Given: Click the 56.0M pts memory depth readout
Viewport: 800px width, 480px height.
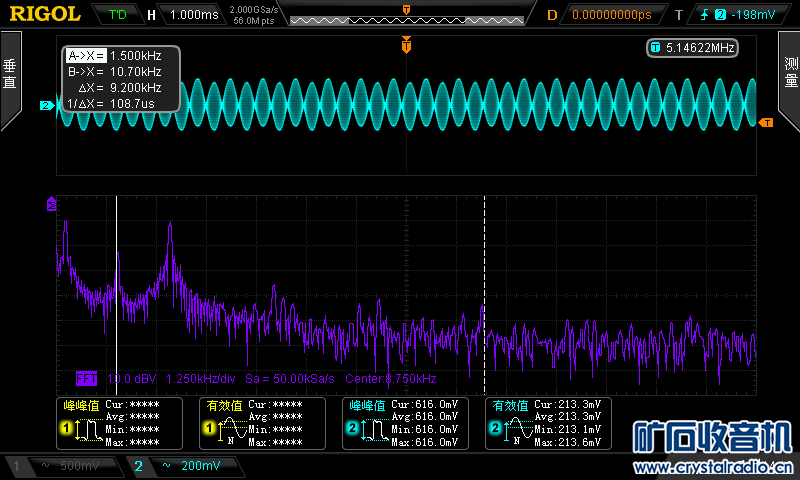Looking at the screenshot, I should tap(254, 20).
